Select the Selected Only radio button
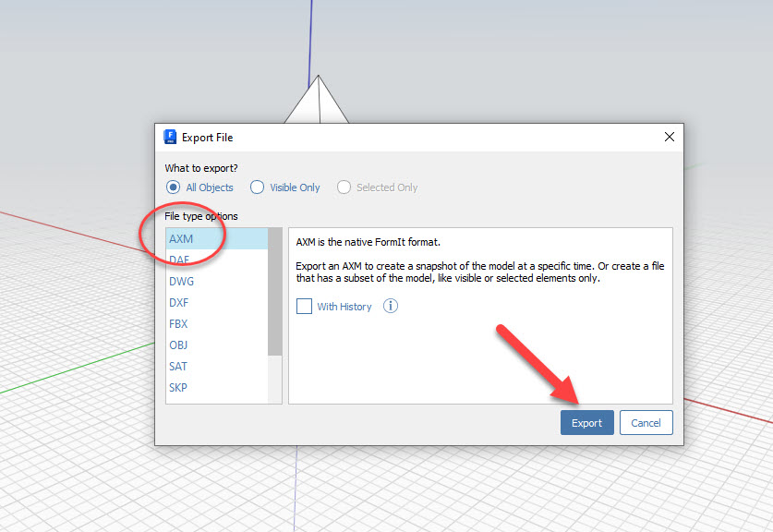 pyautogui.click(x=344, y=187)
